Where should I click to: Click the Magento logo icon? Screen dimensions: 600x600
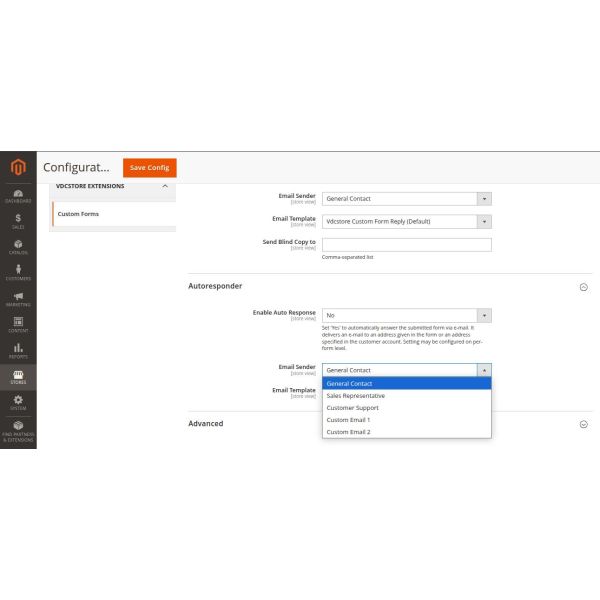[x=18, y=167]
